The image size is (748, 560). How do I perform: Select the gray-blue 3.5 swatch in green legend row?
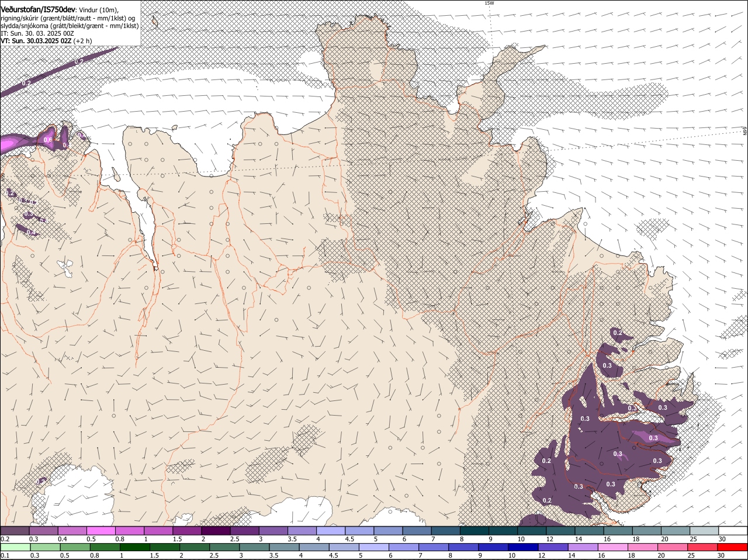[x=284, y=547]
